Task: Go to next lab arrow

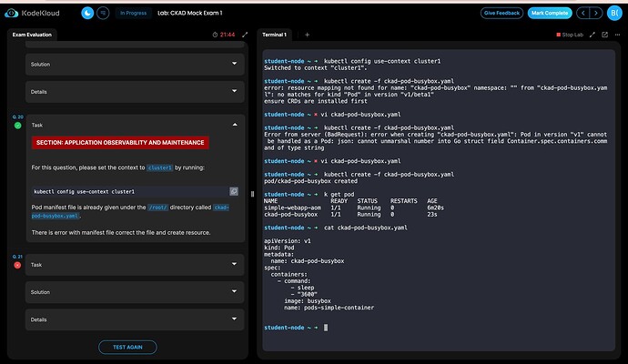Action: tap(596, 14)
